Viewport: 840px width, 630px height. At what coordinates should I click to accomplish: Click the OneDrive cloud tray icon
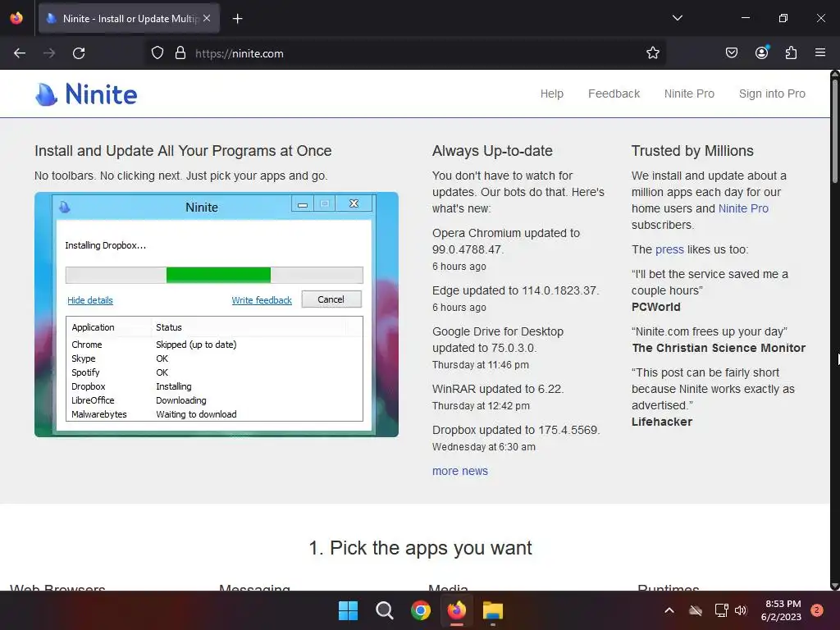click(x=695, y=610)
